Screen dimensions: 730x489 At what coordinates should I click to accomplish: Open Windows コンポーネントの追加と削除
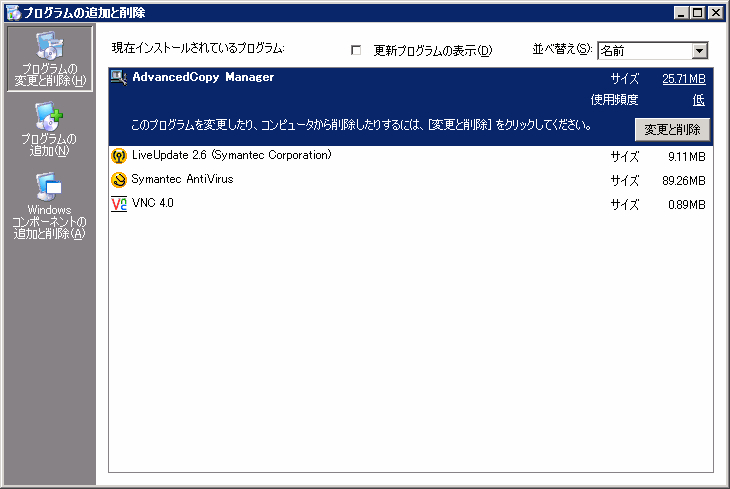coord(49,205)
